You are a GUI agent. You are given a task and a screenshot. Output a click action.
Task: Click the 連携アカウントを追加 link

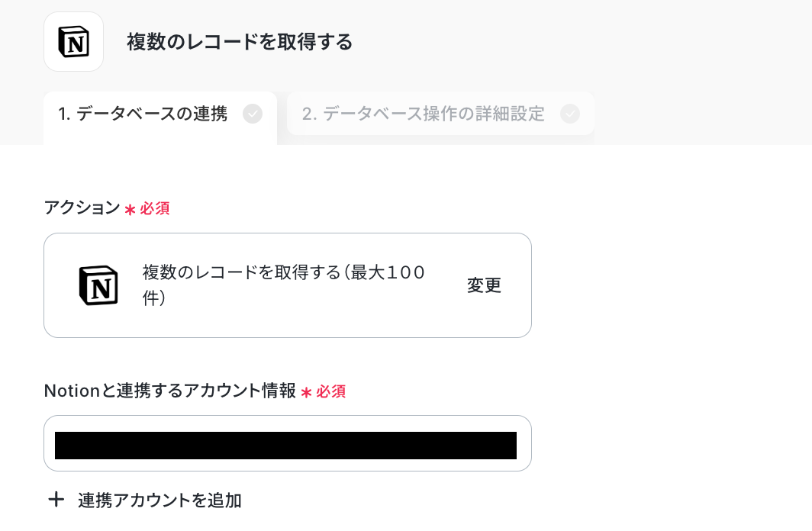[x=159, y=500]
